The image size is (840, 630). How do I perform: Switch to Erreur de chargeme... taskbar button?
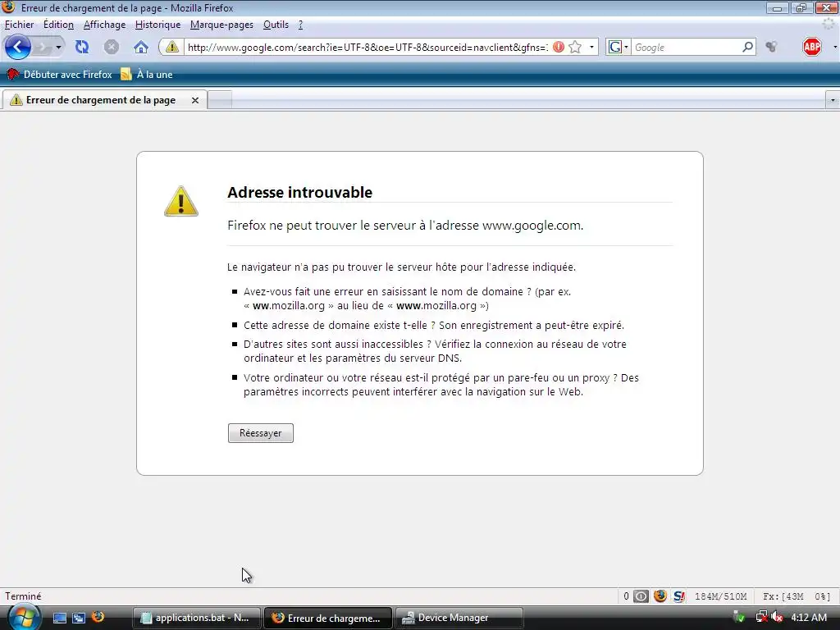pyautogui.click(x=328, y=618)
